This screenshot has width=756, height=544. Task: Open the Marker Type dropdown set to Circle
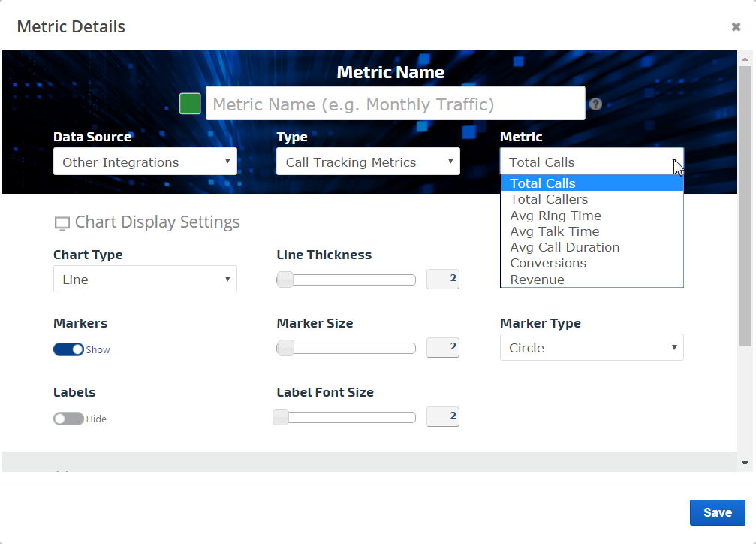coord(592,348)
